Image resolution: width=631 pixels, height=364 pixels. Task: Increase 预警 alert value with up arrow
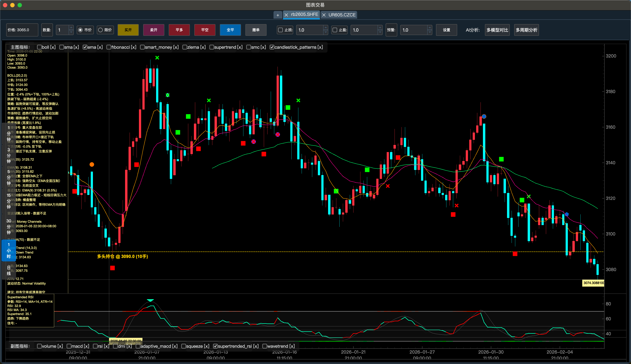(429, 28)
